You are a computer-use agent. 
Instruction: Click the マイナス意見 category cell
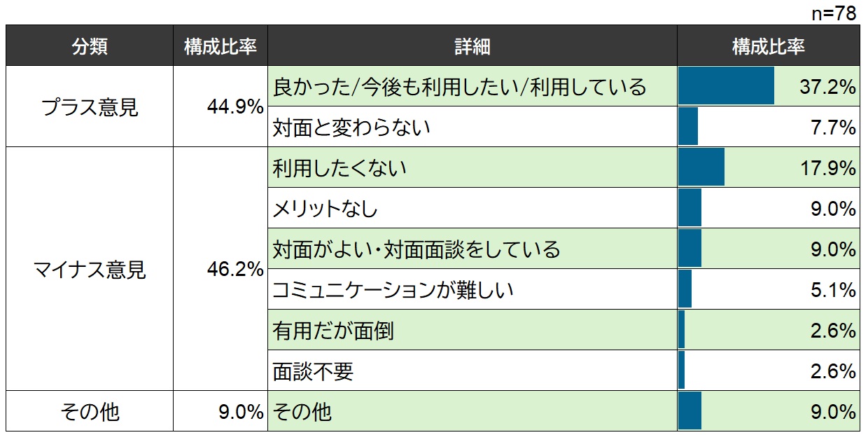click(x=90, y=270)
